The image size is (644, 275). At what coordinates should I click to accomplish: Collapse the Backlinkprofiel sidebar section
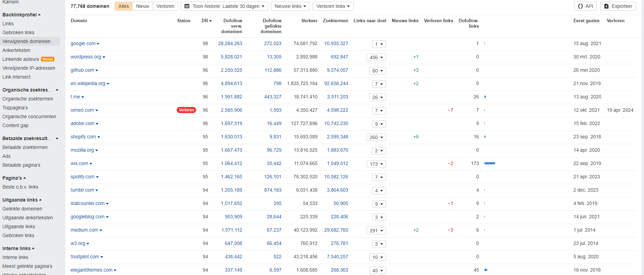[x=22, y=15]
